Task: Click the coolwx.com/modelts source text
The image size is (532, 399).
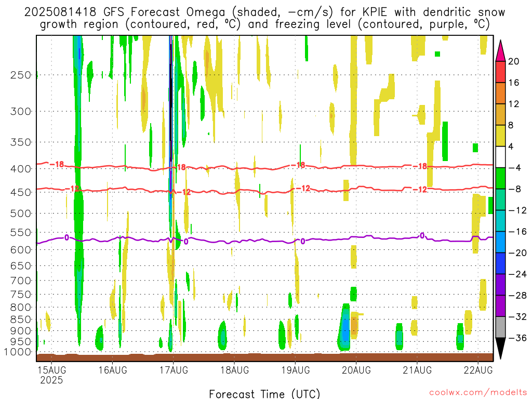Action: (478, 393)
